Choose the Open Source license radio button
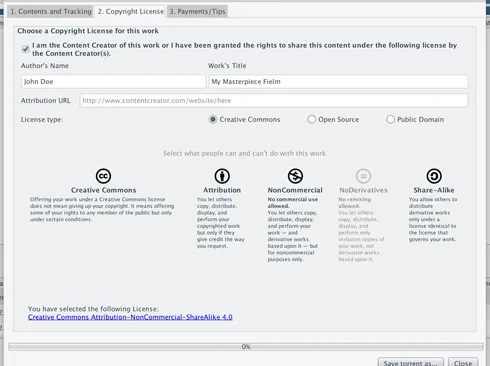Screen dimensions: 490x366 311,119
